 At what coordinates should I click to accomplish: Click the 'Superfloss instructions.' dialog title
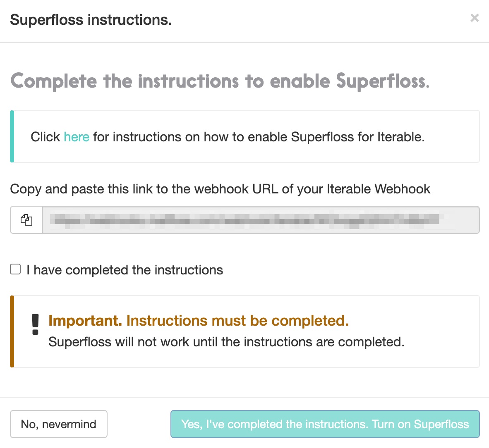(91, 19)
